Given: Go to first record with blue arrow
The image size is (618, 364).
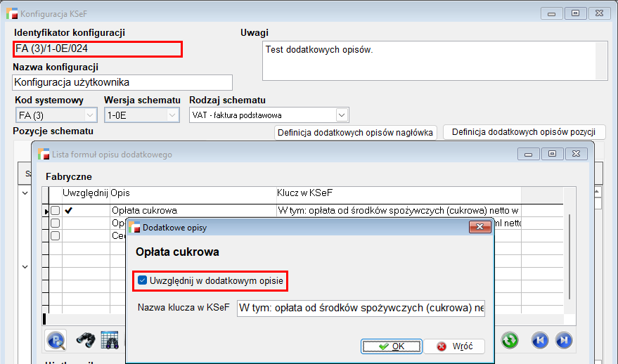Looking at the screenshot, I should (539, 340).
